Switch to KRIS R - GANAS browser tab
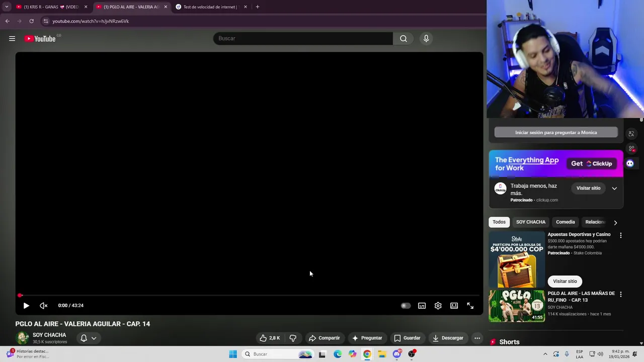The image size is (644, 362). click(50, 7)
